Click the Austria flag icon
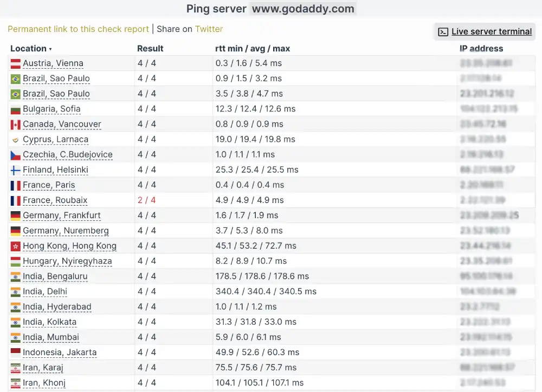Screen dimensions: 542x392 click(x=15, y=63)
